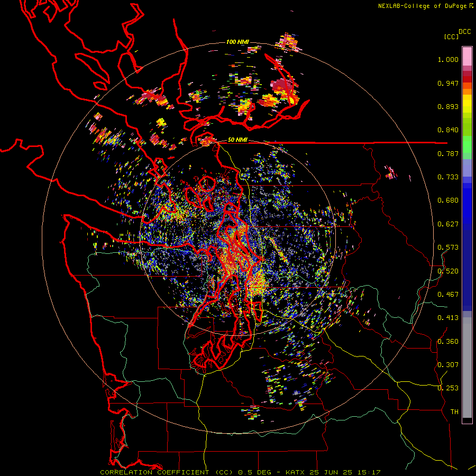Click the [CC] color scale unit label

(451, 36)
